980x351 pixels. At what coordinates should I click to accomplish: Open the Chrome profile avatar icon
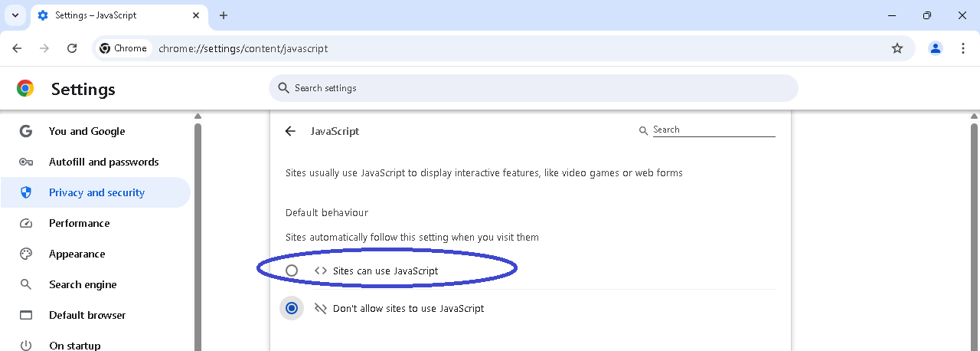(x=936, y=48)
